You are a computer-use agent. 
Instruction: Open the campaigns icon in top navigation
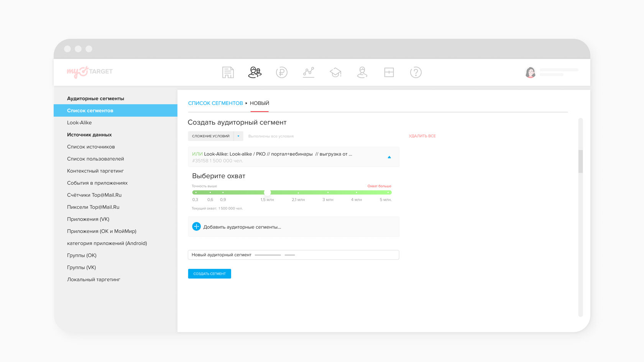click(x=228, y=72)
